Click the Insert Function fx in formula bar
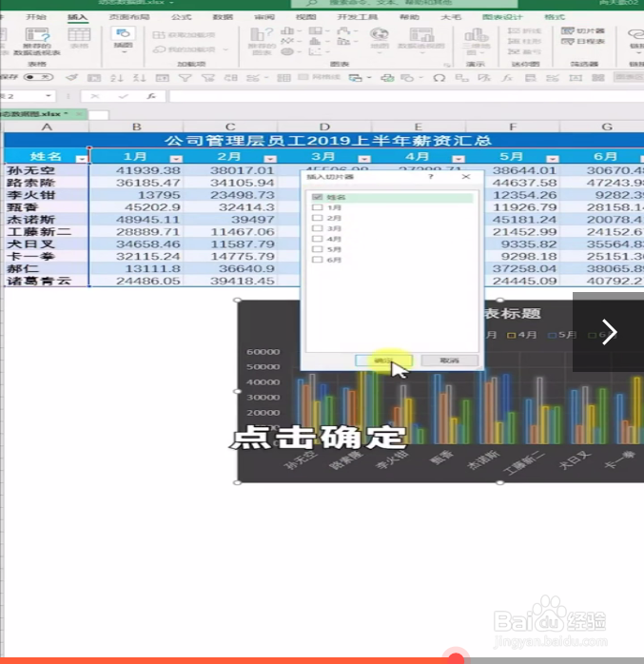644x664 pixels. (x=151, y=96)
